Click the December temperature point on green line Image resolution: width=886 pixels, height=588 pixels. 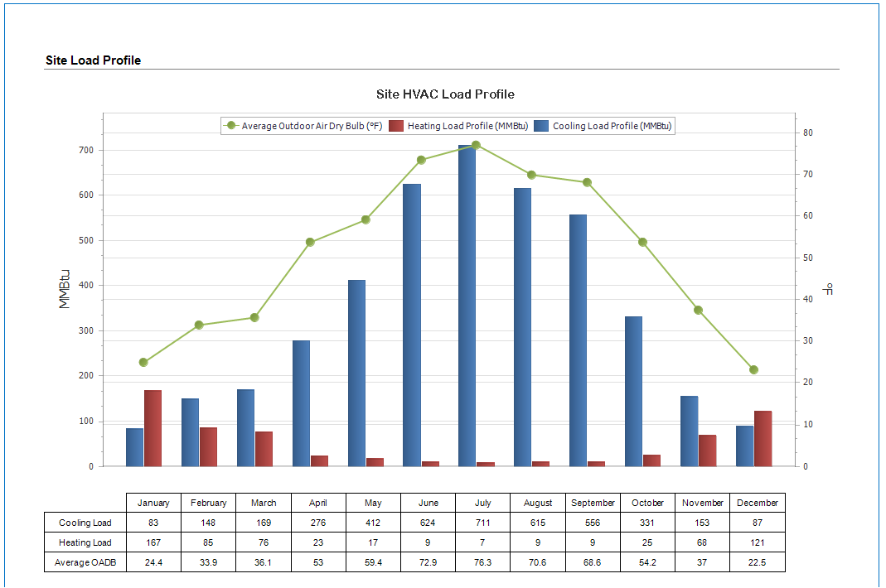(x=753, y=370)
